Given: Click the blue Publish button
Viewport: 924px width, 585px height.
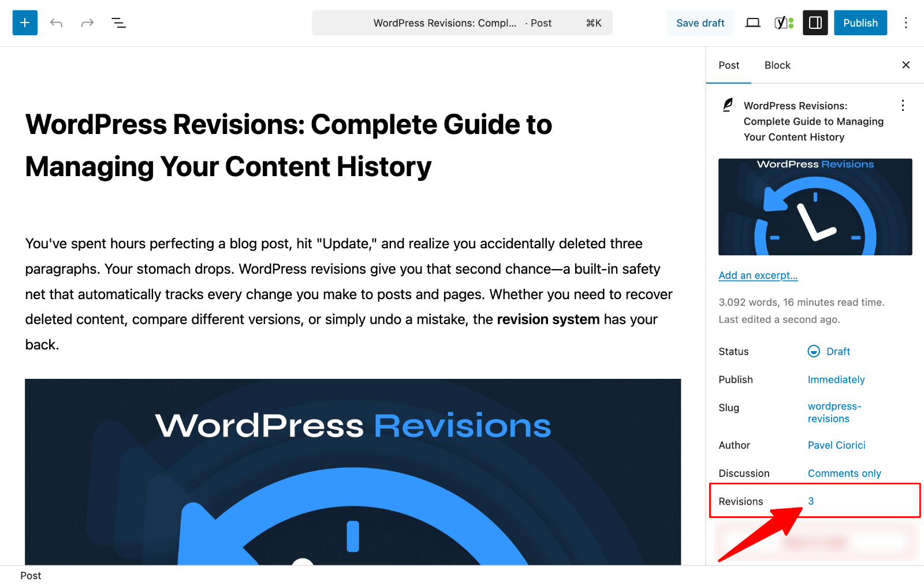Looking at the screenshot, I should [x=860, y=23].
